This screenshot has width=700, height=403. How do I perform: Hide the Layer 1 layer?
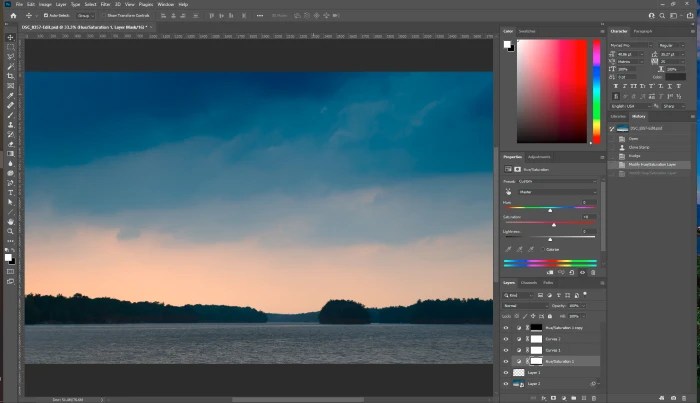pyautogui.click(x=506, y=372)
